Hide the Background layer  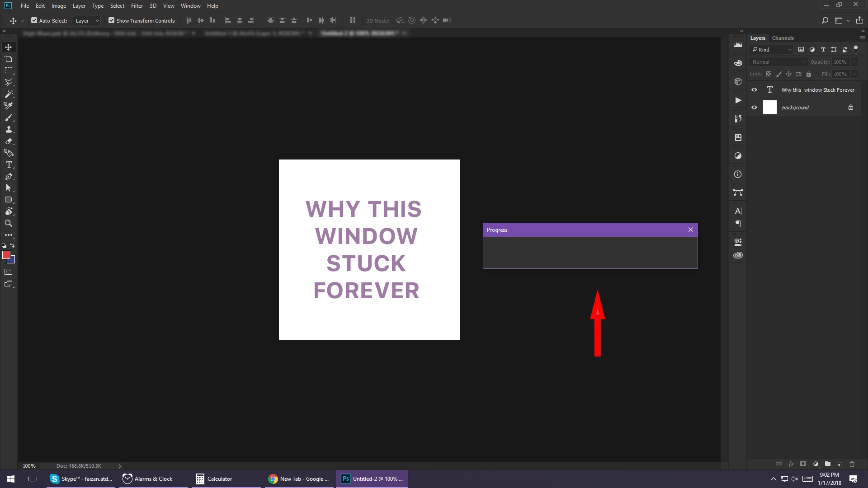pos(754,108)
